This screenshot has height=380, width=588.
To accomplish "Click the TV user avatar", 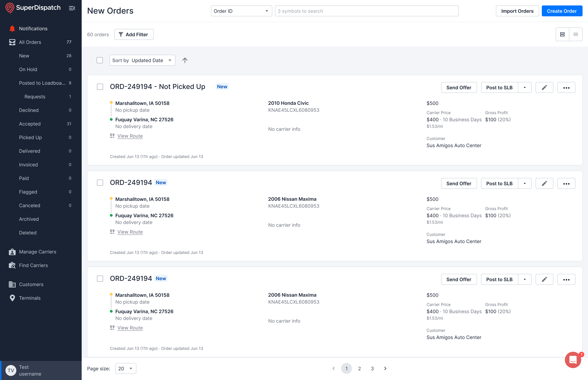I will click(x=11, y=370).
